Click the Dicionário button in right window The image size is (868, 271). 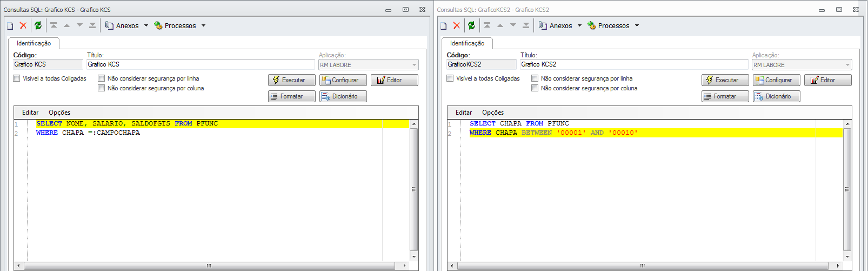tap(776, 96)
